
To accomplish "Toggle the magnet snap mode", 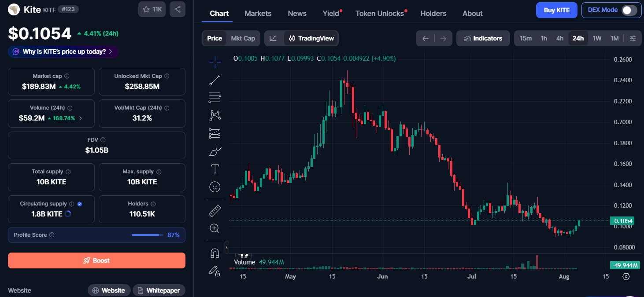I will [215, 253].
